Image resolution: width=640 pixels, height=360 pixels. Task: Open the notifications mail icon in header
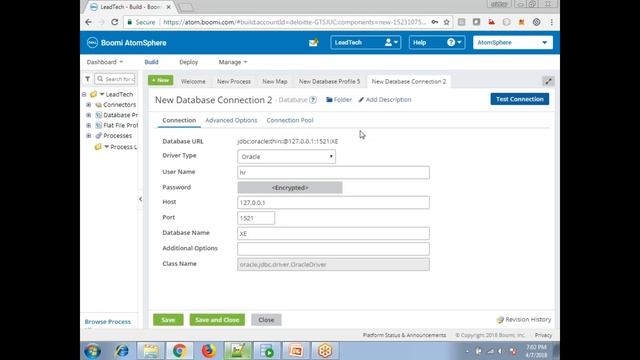click(x=313, y=42)
